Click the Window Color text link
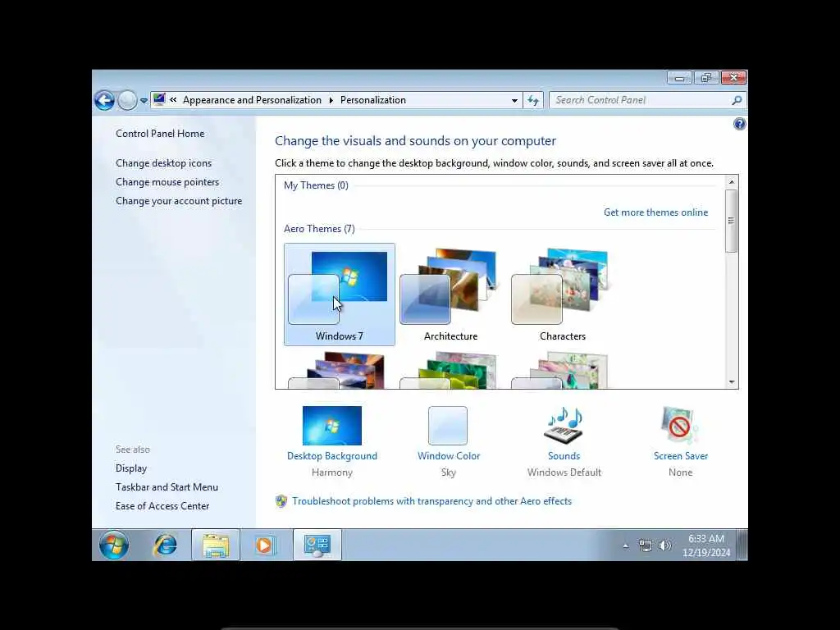The width and height of the screenshot is (840, 630). pos(449,456)
